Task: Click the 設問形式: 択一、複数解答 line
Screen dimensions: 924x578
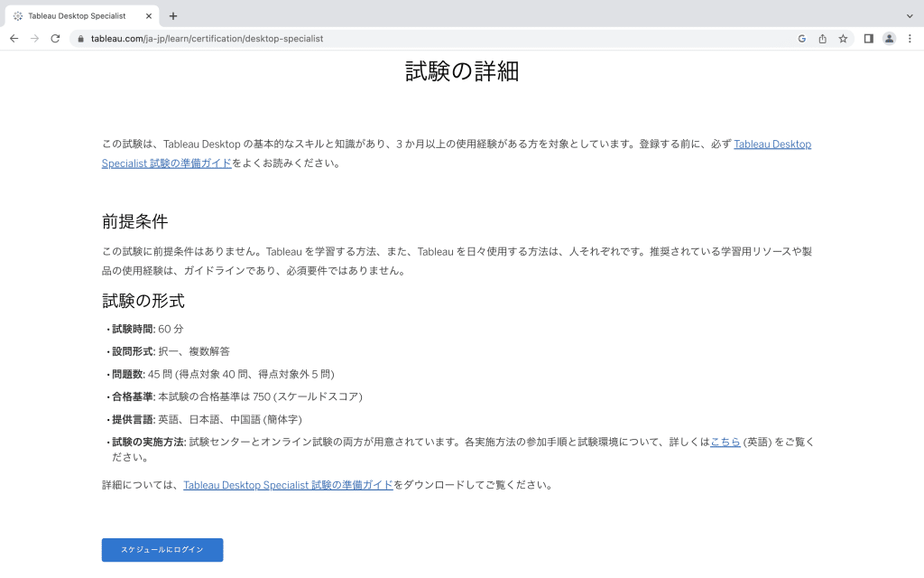Action: 171,351
